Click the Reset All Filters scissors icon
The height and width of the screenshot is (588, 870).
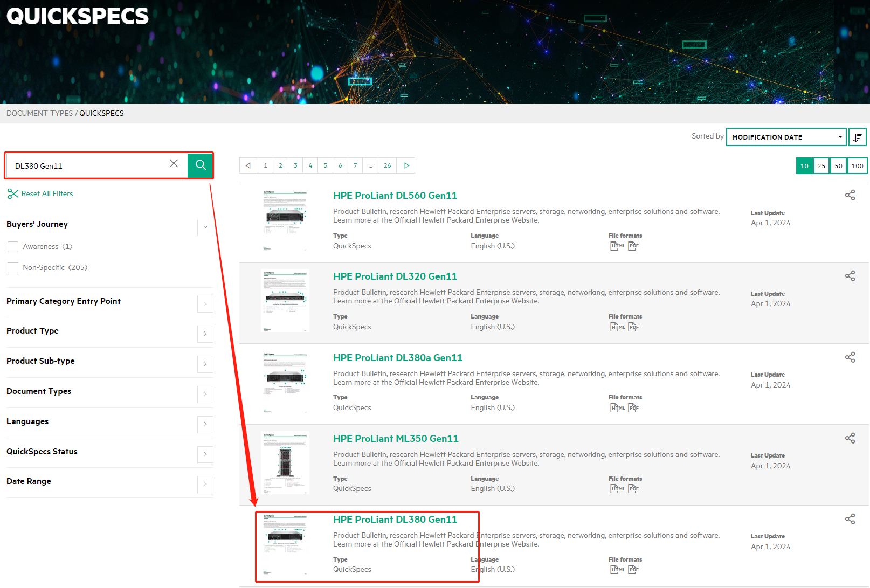tap(13, 193)
